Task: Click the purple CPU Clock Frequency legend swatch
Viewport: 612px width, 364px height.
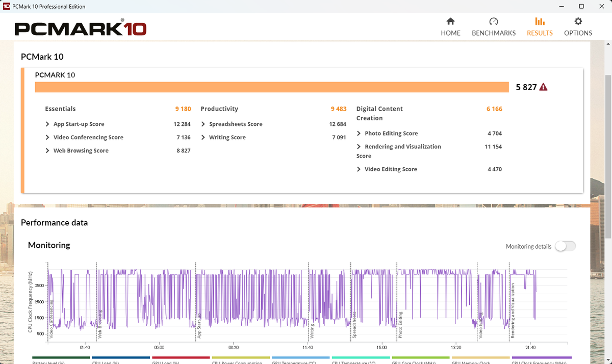Action: (541, 358)
